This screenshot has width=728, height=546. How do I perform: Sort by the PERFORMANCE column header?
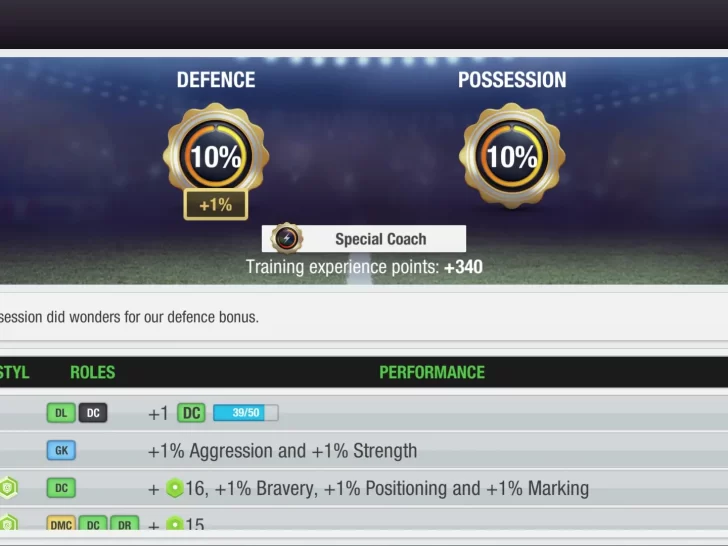(x=432, y=372)
